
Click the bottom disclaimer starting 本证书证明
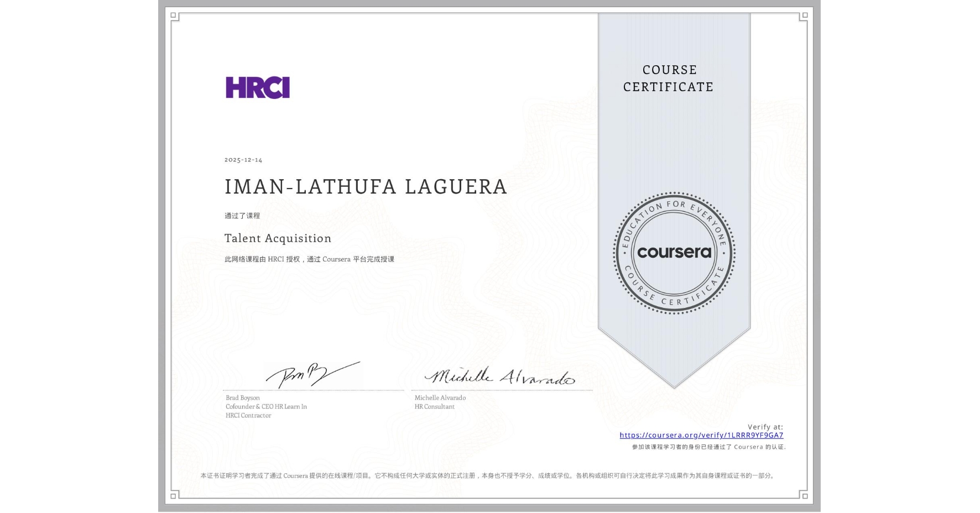tap(488, 475)
